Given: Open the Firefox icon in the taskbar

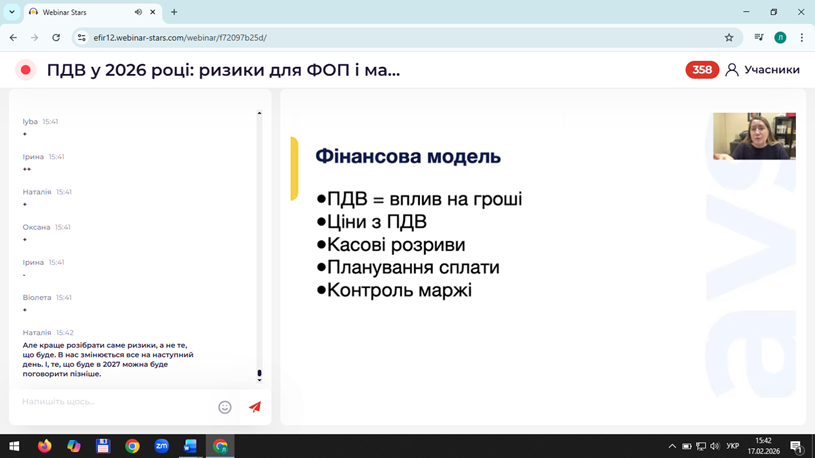Looking at the screenshot, I should [44, 446].
